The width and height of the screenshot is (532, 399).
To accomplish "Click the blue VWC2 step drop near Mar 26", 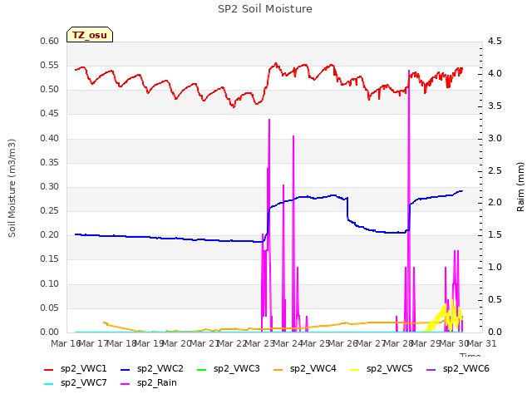I will coord(347,209).
